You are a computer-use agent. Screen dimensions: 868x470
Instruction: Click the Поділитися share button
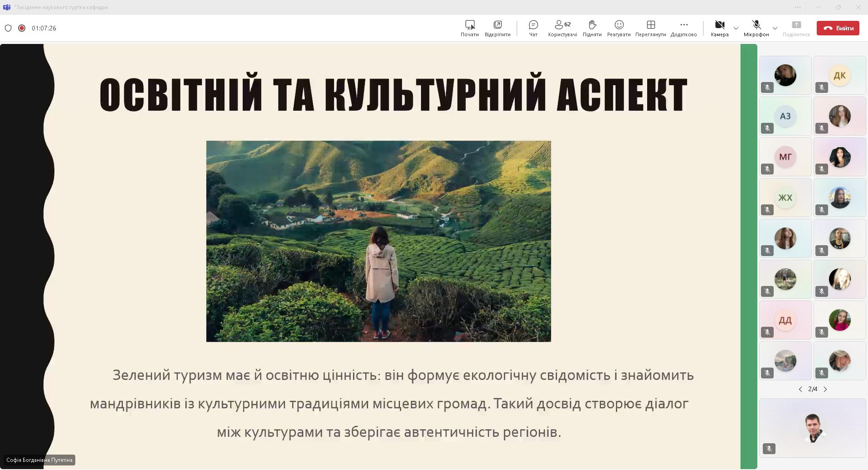click(796, 28)
